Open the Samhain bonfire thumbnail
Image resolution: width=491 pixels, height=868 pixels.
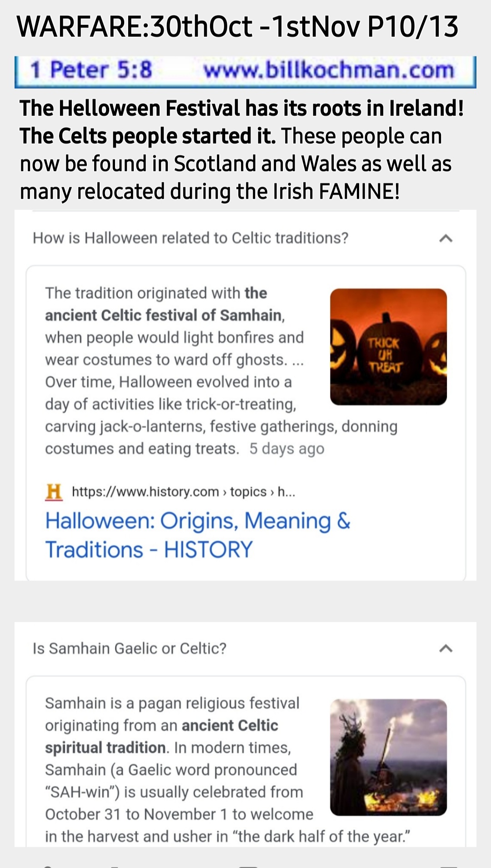(388, 757)
